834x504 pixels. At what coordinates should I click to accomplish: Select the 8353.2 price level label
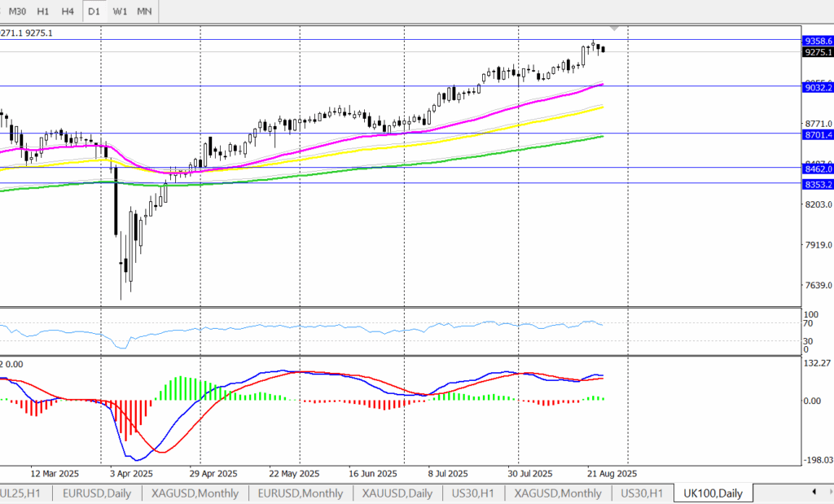pos(817,185)
